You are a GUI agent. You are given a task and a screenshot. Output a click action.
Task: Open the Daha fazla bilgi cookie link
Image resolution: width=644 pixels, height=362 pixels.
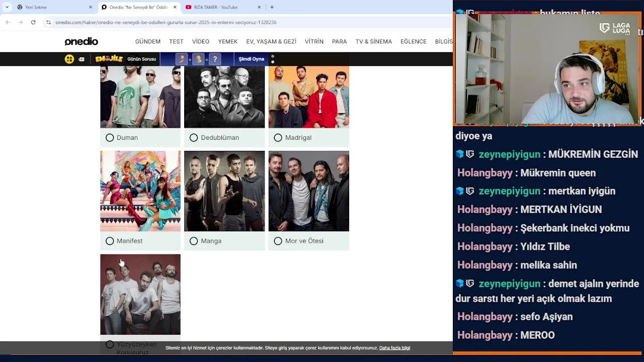(394, 348)
